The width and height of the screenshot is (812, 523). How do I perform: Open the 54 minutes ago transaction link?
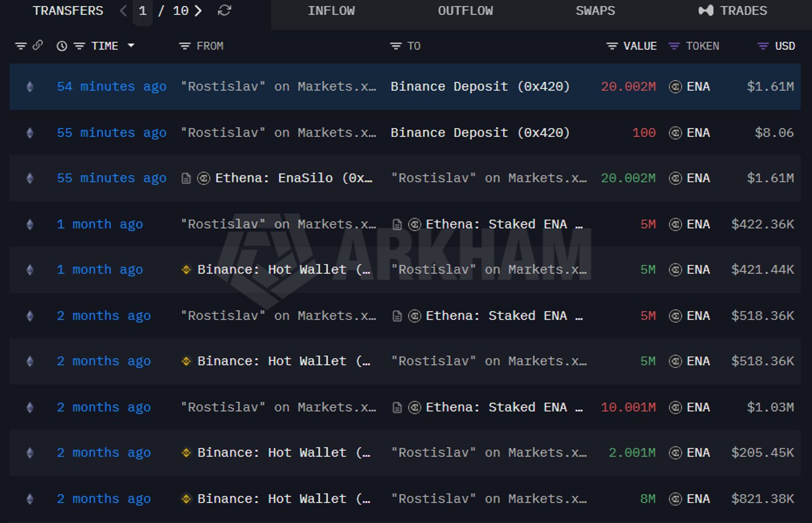(x=112, y=87)
